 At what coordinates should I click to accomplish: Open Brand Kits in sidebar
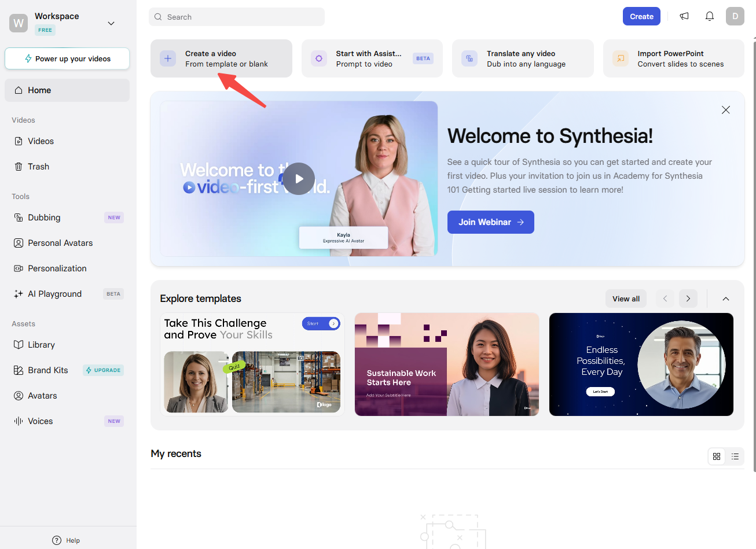(67, 370)
